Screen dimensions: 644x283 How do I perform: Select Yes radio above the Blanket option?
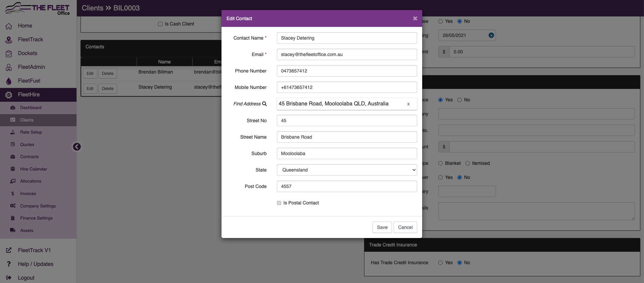click(440, 100)
